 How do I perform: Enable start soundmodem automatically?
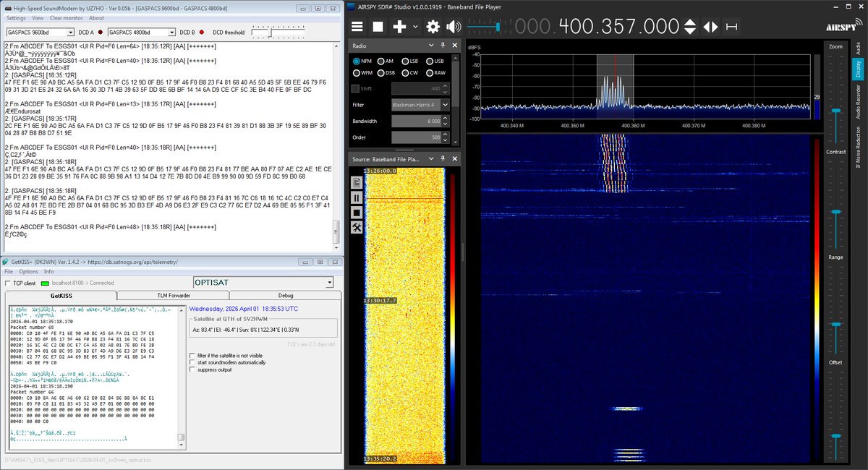(192, 362)
